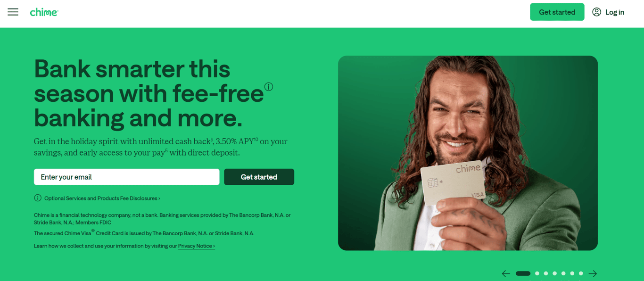Open the hamburger navigation menu
644x281 pixels.
pyautogui.click(x=13, y=12)
